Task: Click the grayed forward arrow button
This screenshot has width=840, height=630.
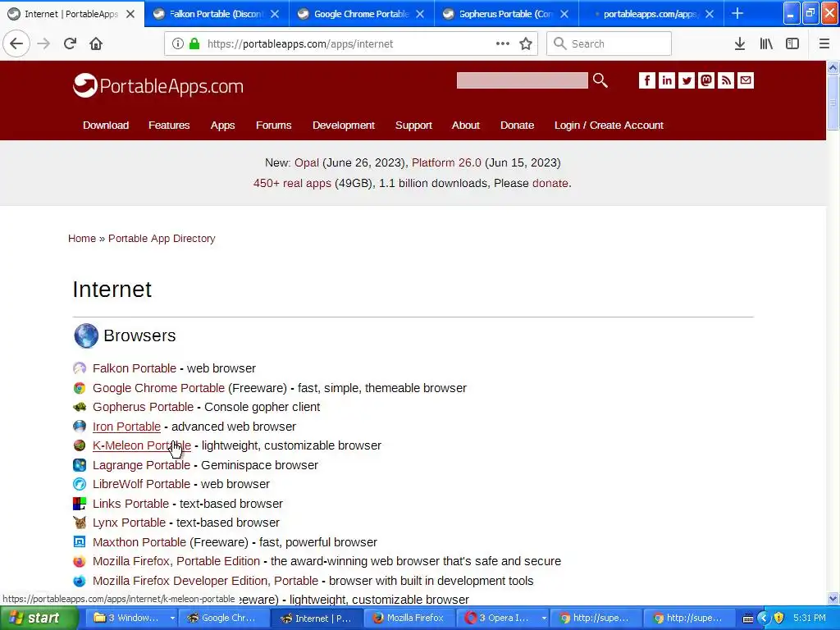Action: click(43, 43)
